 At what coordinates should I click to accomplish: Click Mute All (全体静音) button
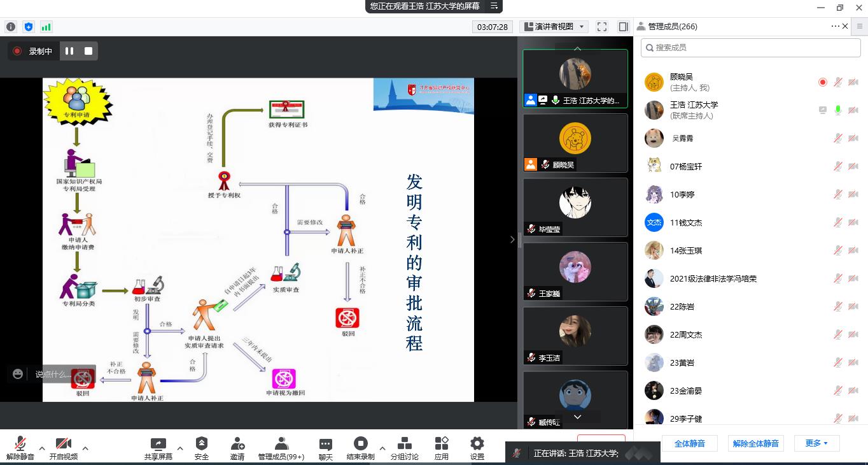point(689,443)
